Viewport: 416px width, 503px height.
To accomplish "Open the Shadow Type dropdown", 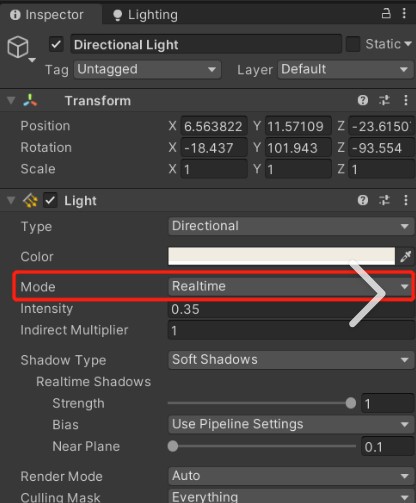I will pos(291,360).
